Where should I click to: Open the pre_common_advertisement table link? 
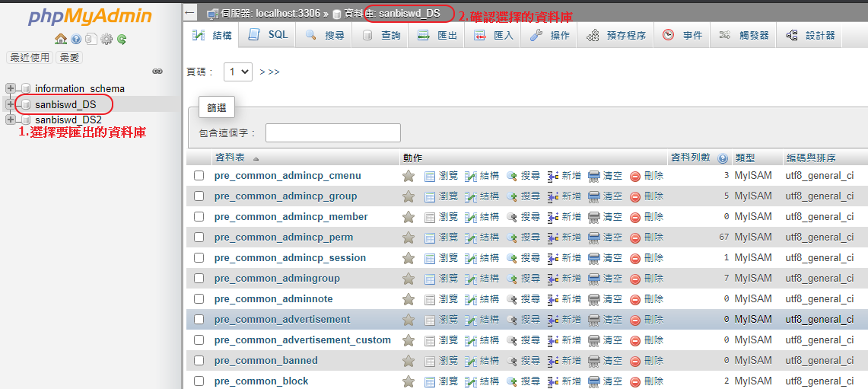pos(282,320)
